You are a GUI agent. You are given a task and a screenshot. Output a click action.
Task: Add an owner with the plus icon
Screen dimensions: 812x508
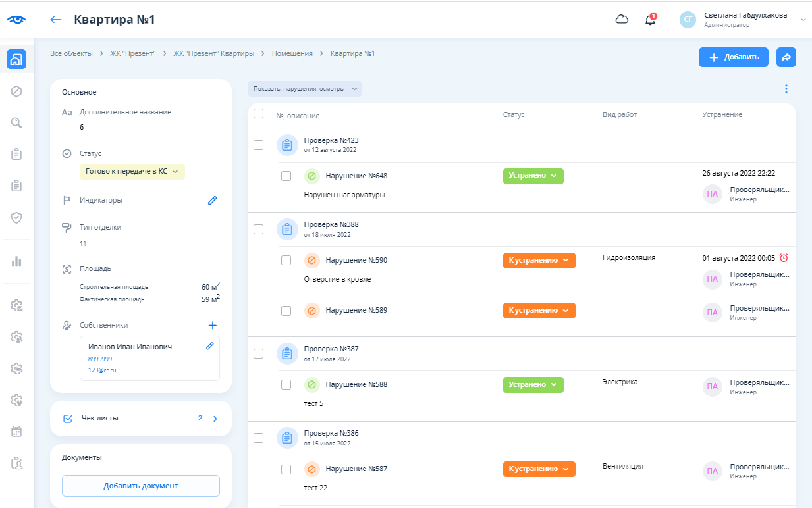(212, 325)
